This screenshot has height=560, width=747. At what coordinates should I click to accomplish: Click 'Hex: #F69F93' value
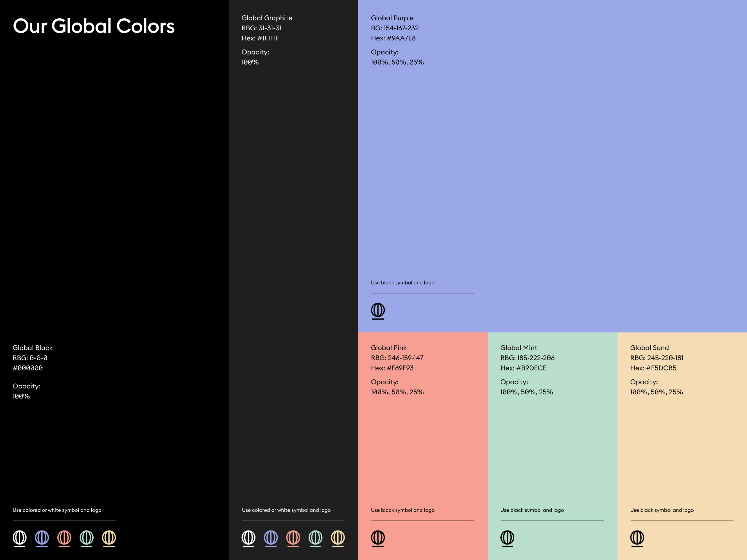tap(392, 368)
